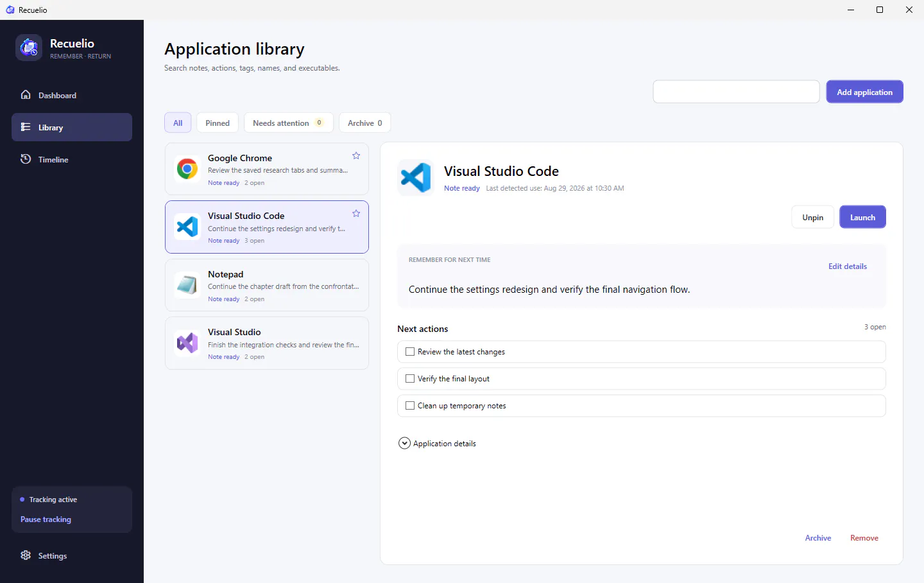Image resolution: width=924 pixels, height=583 pixels.
Task: Check the 'Review the latest changes' action
Action: click(410, 352)
